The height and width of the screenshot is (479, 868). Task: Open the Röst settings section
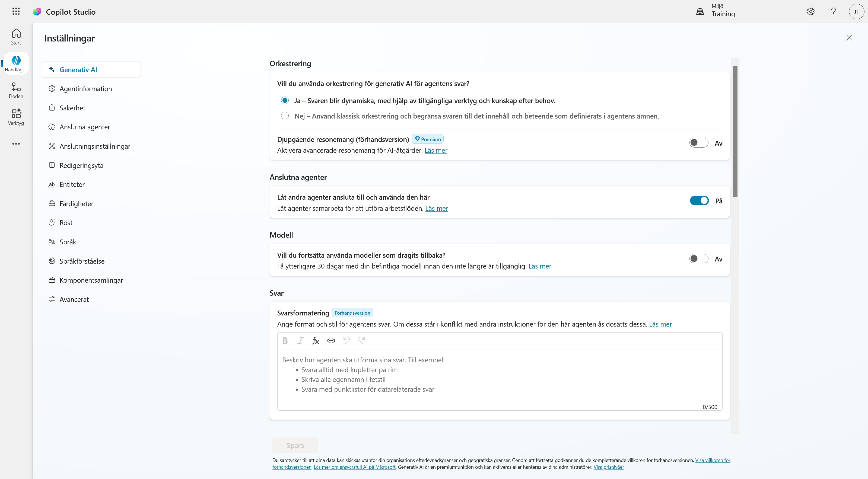click(x=91, y=223)
